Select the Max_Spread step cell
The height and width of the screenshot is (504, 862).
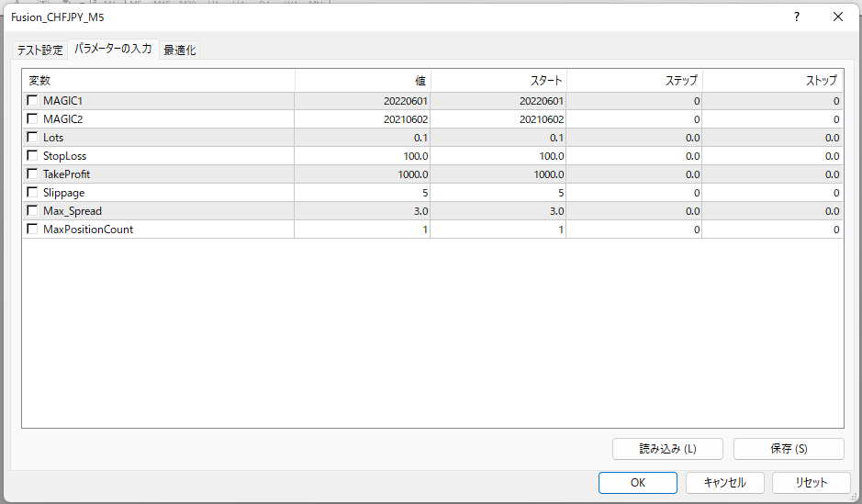click(633, 211)
